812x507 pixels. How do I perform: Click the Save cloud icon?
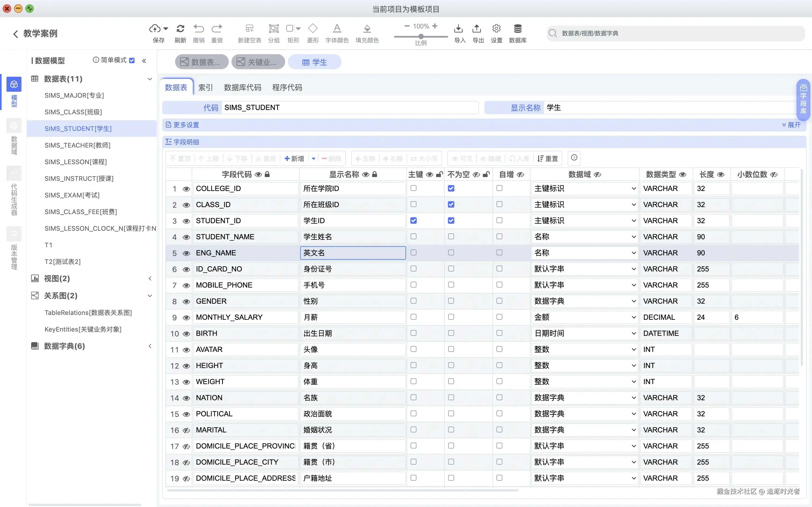[155, 29]
